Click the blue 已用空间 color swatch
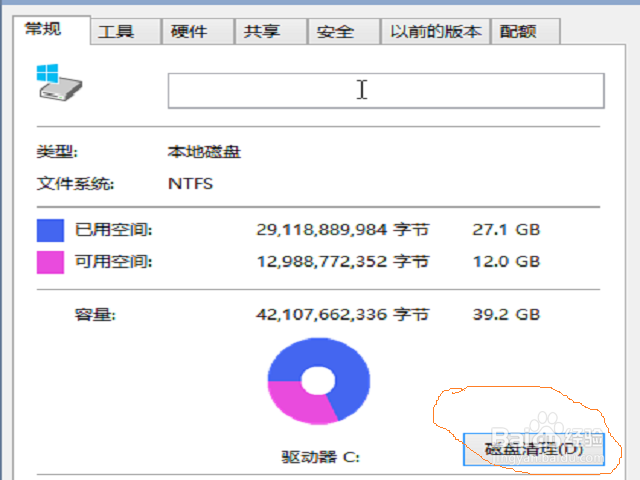 (x=50, y=230)
